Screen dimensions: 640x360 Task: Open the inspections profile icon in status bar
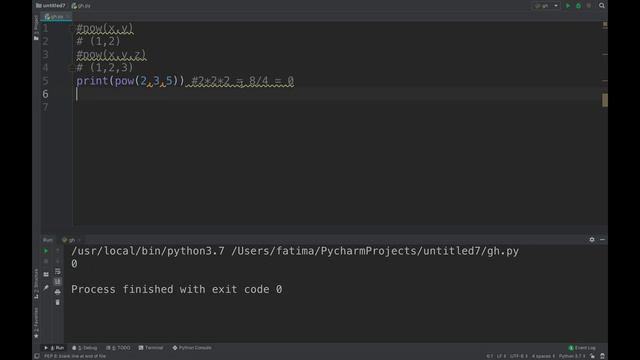[602, 356]
